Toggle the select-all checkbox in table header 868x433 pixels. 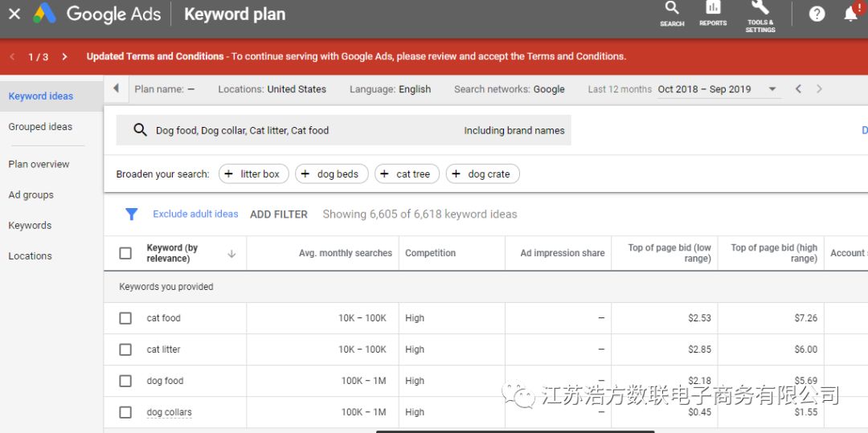click(125, 253)
